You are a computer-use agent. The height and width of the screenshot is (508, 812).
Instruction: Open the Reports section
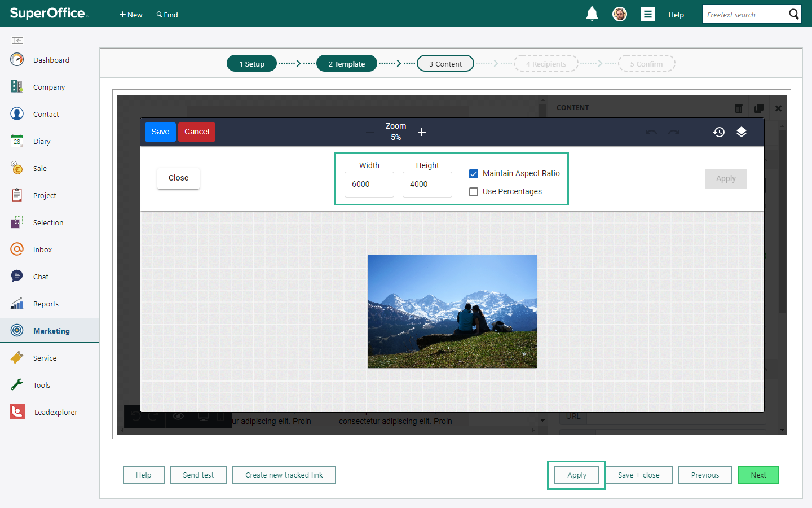pyautogui.click(x=46, y=304)
